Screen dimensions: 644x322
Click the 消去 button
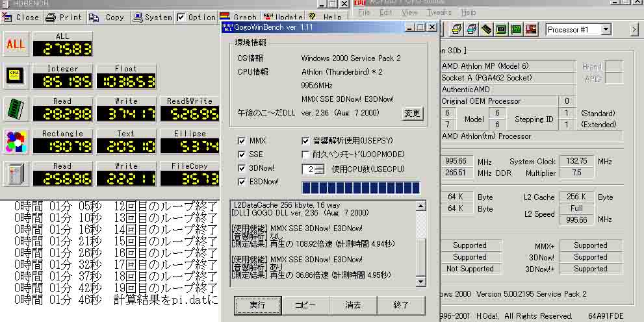pyautogui.click(x=354, y=305)
